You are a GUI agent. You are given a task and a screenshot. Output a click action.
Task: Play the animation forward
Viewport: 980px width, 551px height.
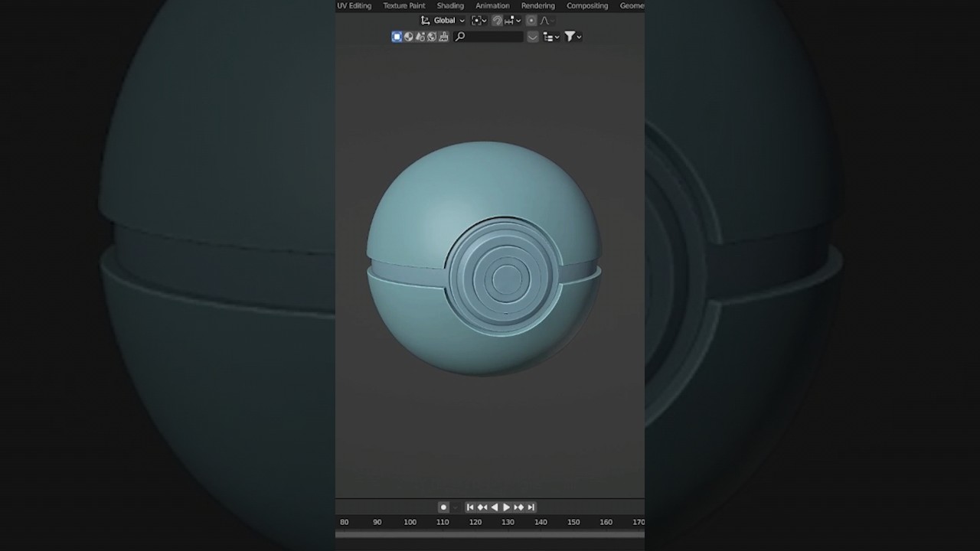(506, 507)
